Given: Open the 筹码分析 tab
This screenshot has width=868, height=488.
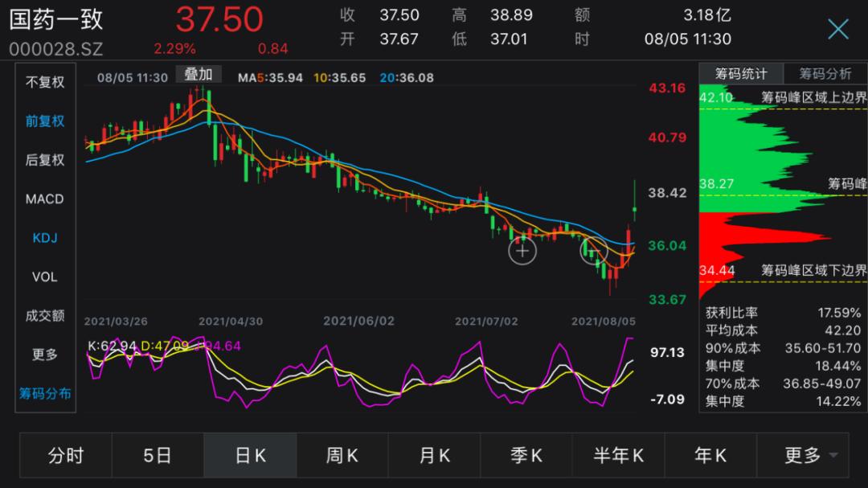Looking at the screenshot, I should [x=825, y=74].
